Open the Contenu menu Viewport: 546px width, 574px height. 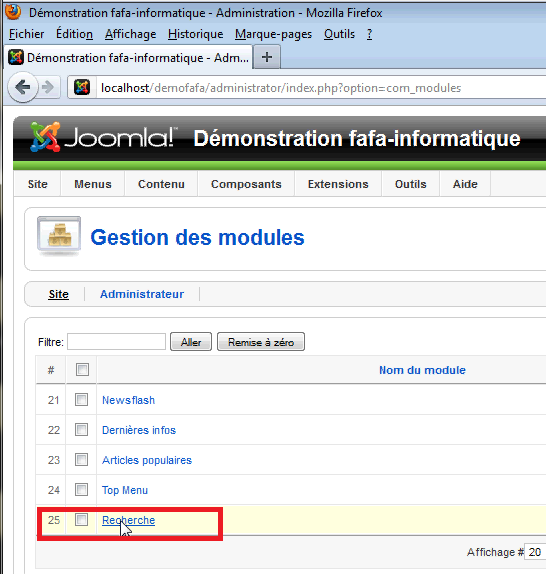coord(161,184)
